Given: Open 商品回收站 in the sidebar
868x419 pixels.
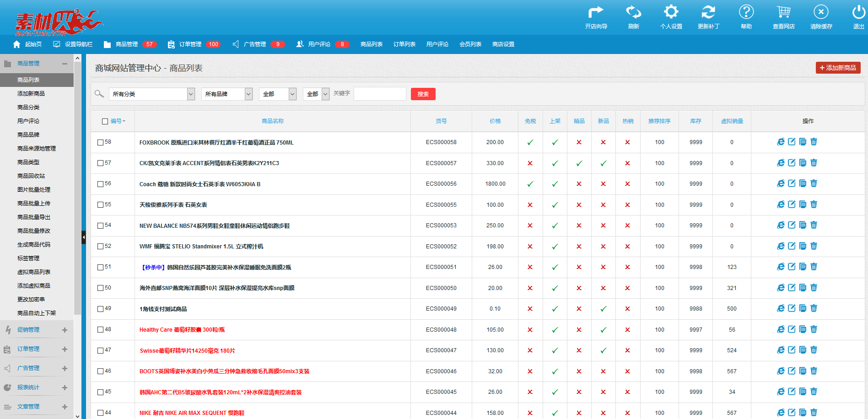Looking at the screenshot, I should tap(31, 176).
